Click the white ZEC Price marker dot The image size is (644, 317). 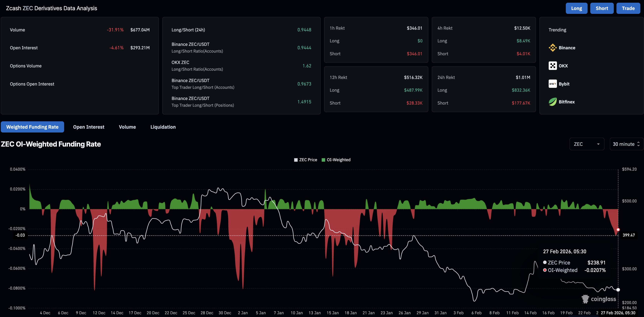point(618,290)
